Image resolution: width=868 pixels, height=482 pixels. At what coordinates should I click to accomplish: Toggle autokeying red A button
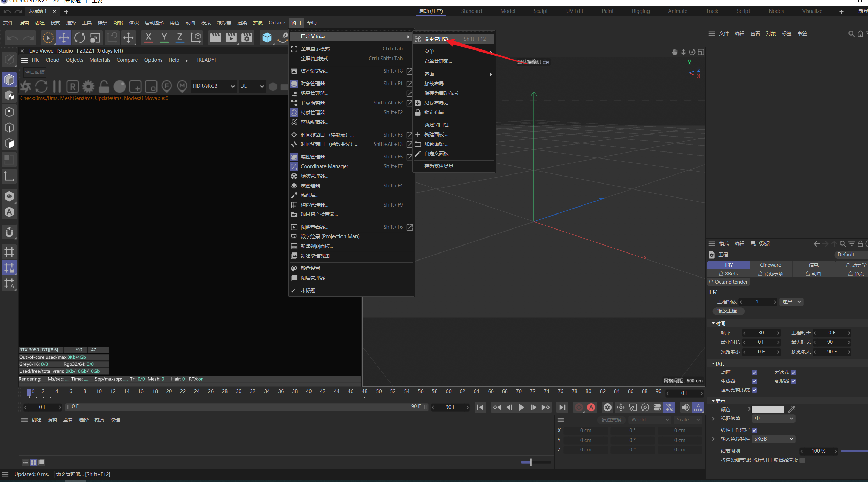tap(591, 407)
